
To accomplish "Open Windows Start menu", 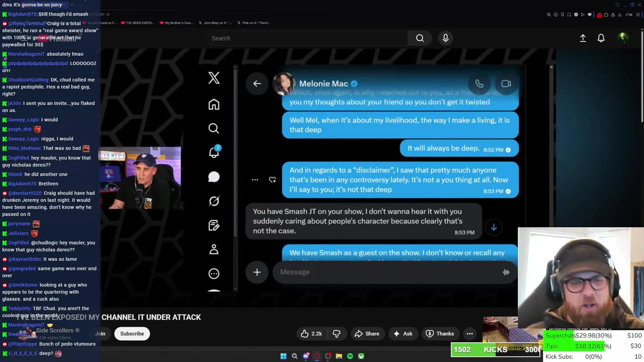I will click(x=283, y=356).
